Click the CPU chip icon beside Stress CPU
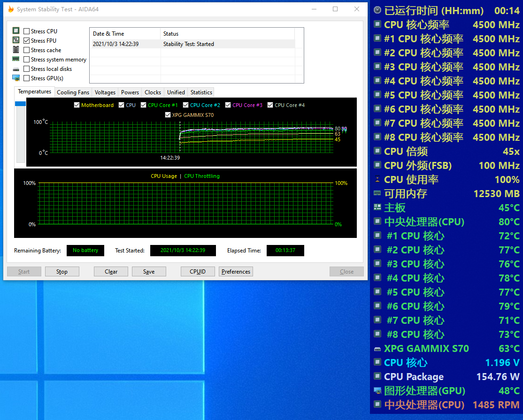The width and height of the screenshot is (523, 420). pyautogui.click(x=16, y=31)
